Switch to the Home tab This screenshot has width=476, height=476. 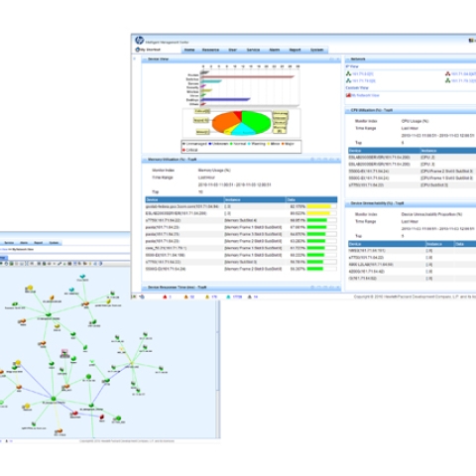point(189,50)
